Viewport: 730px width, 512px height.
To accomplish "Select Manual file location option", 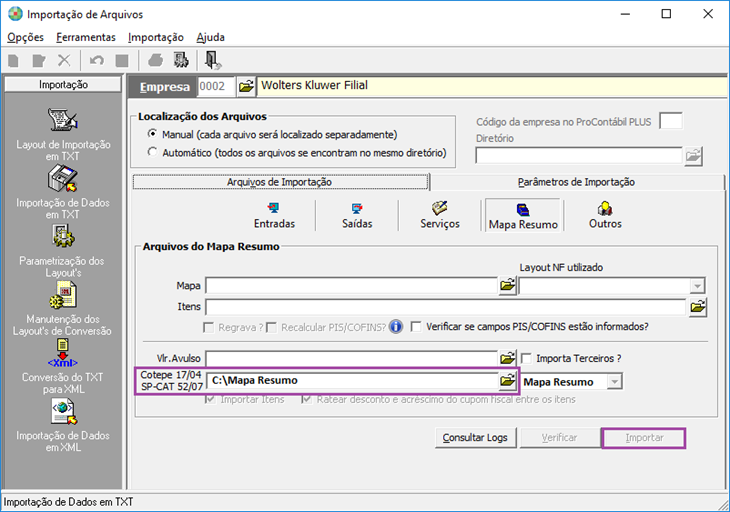I will 152,134.
